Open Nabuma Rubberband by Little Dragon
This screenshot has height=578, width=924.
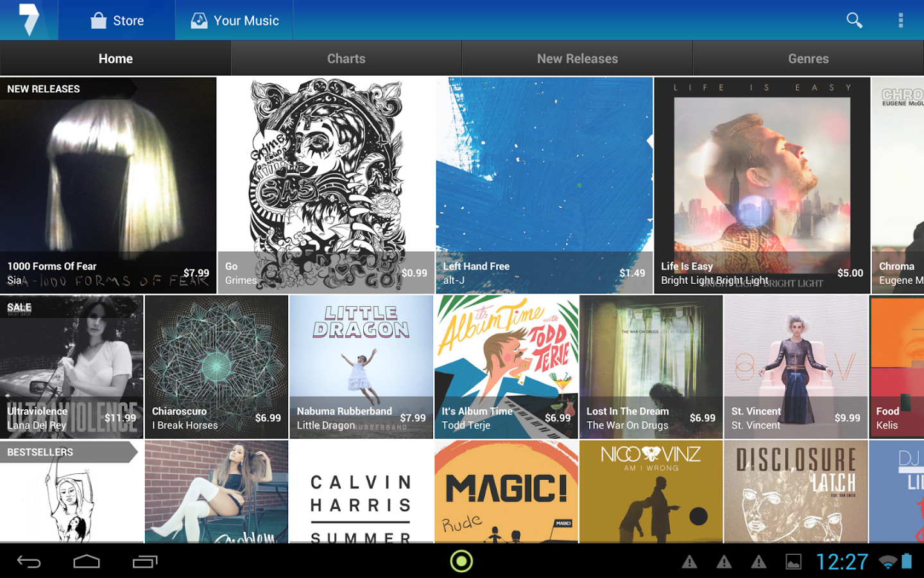(361, 367)
